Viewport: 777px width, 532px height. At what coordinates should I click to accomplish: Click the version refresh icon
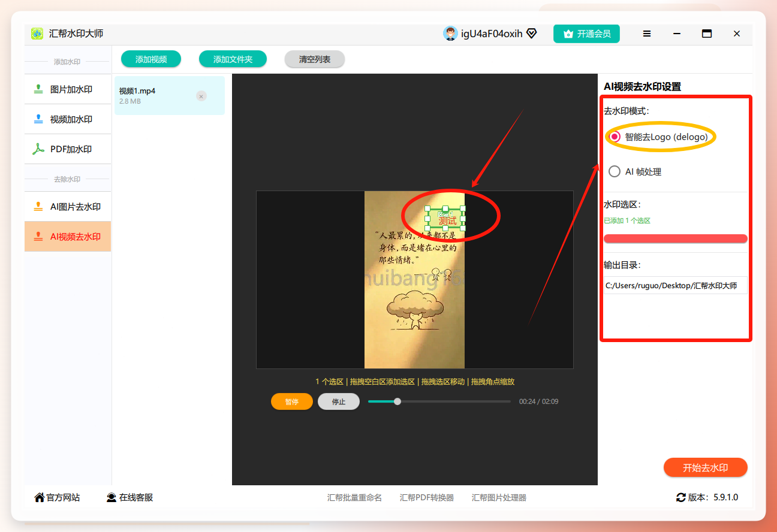tap(680, 497)
